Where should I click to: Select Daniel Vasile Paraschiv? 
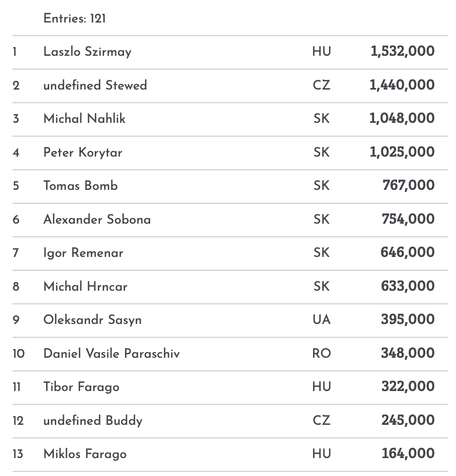111,354
